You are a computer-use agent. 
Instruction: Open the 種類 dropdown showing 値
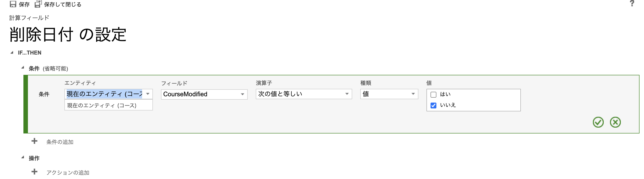(413, 94)
